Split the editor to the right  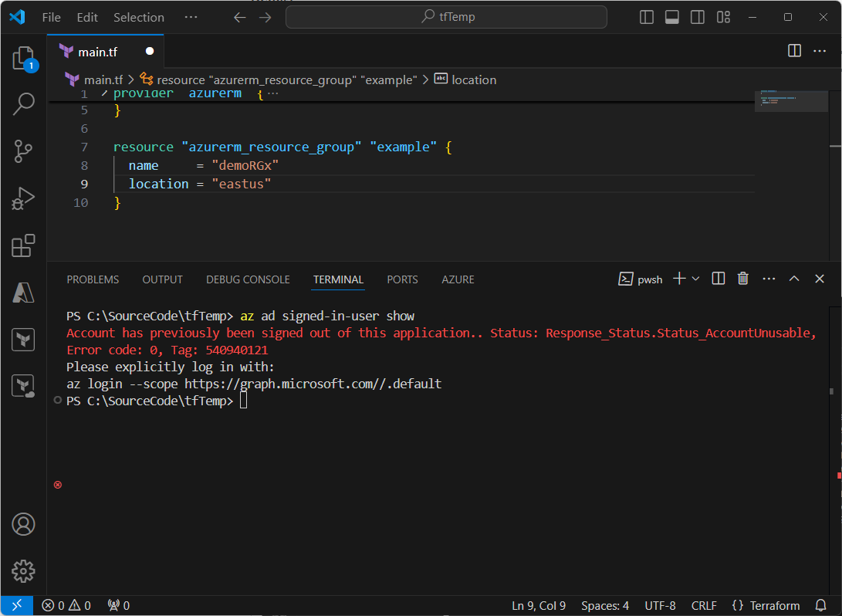point(795,50)
